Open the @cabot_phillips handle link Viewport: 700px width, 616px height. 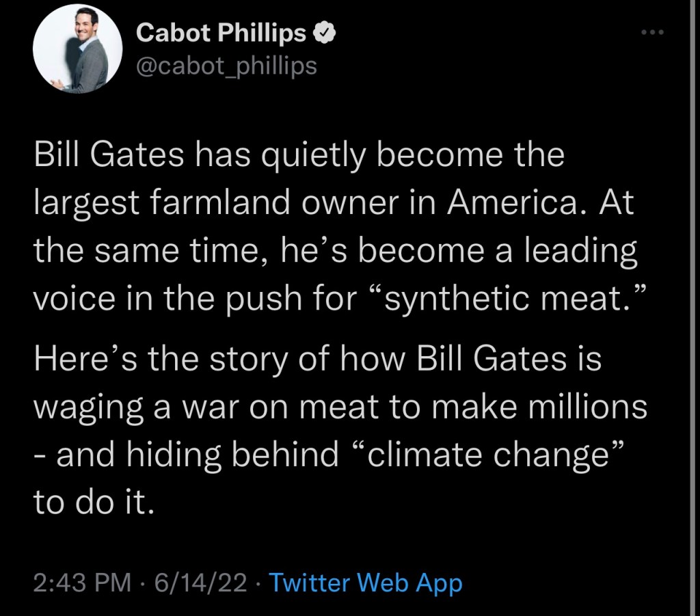pyautogui.click(x=227, y=65)
